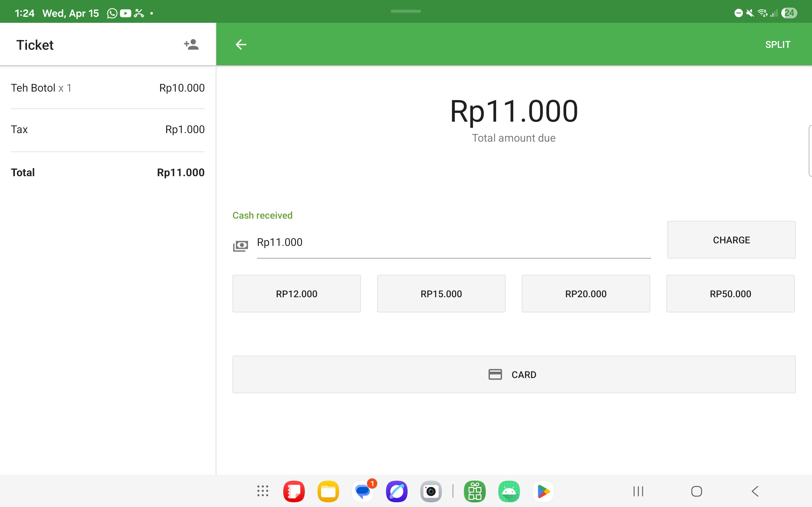Tap the add customer icon beside Ticket
The width and height of the screenshot is (812, 507).
(191, 44)
